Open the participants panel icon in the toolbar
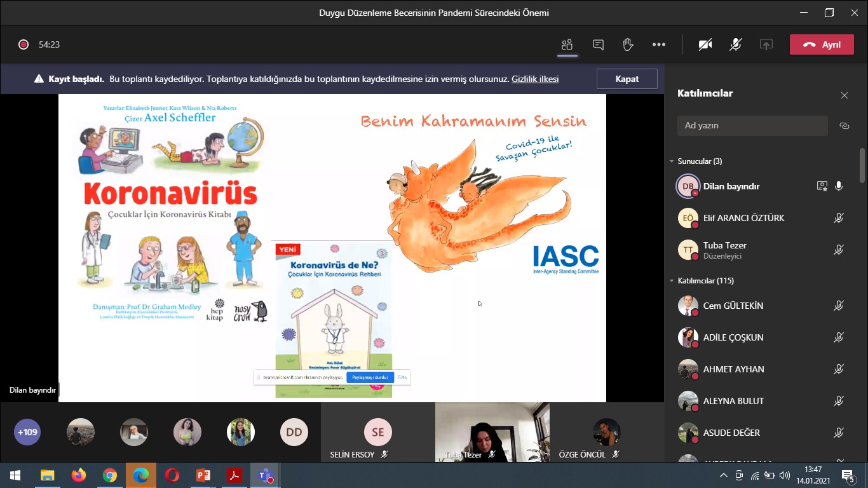 pyautogui.click(x=567, y=44)
